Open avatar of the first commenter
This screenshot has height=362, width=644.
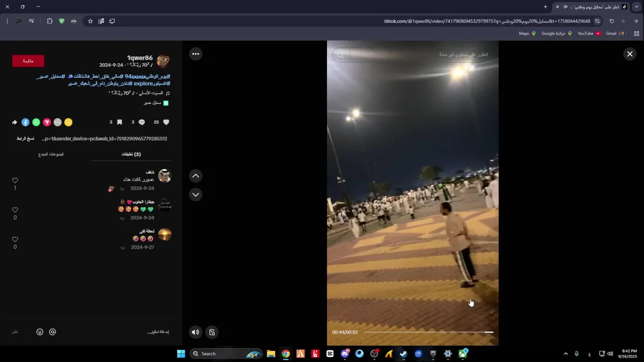(165, 175)
